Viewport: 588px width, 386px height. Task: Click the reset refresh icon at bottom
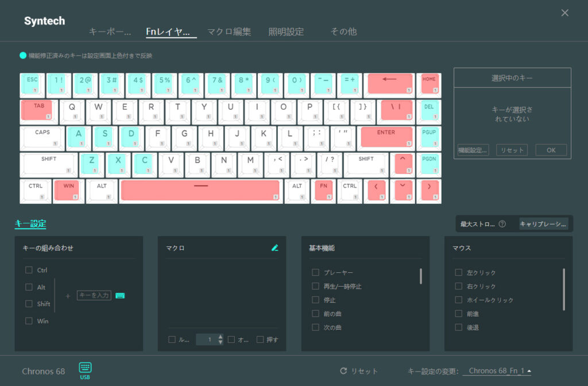[x=343, y=371]
